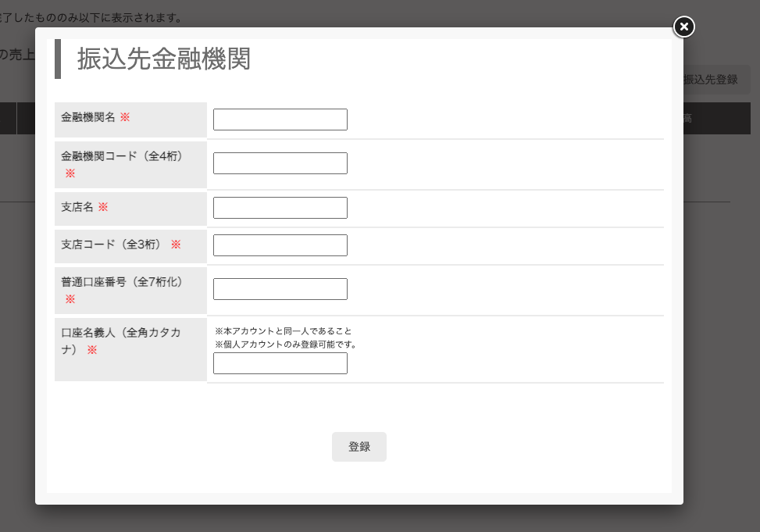Click the note 本アカウントと同一人であること
760x532 pixels.
(x=277, y=331)
